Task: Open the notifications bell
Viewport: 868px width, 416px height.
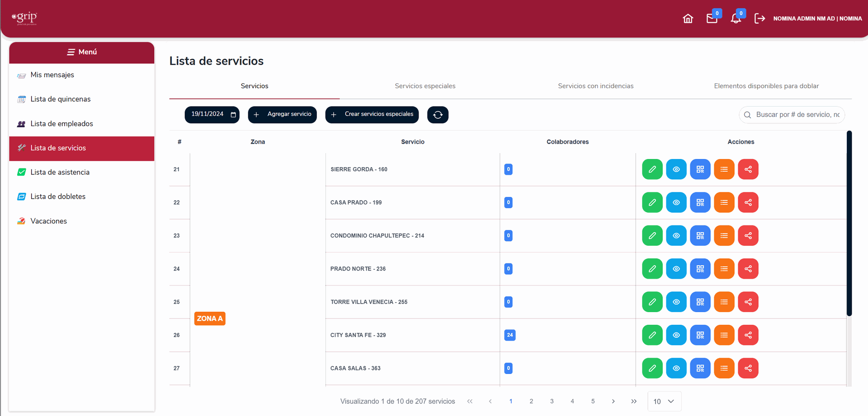Action: tap(736, 19)
